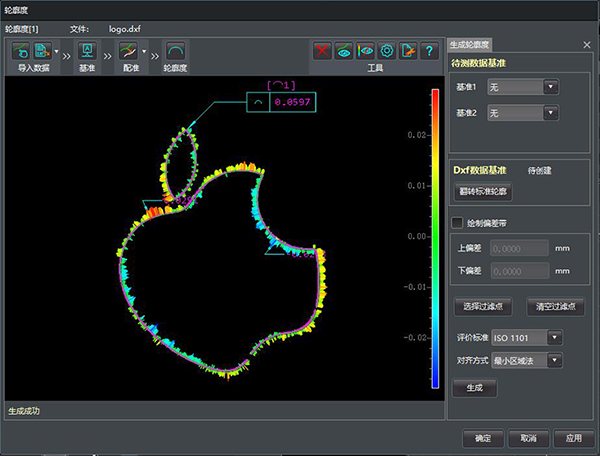Viewport: 600px width, 456px height.
Task: Click the 0.02 color scale label
Action: point(417,135)
